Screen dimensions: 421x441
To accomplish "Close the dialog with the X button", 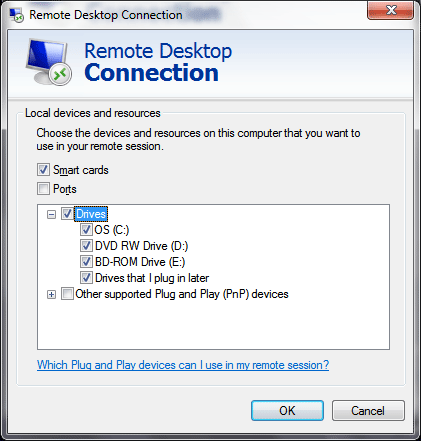I will (x=390, y=10).
